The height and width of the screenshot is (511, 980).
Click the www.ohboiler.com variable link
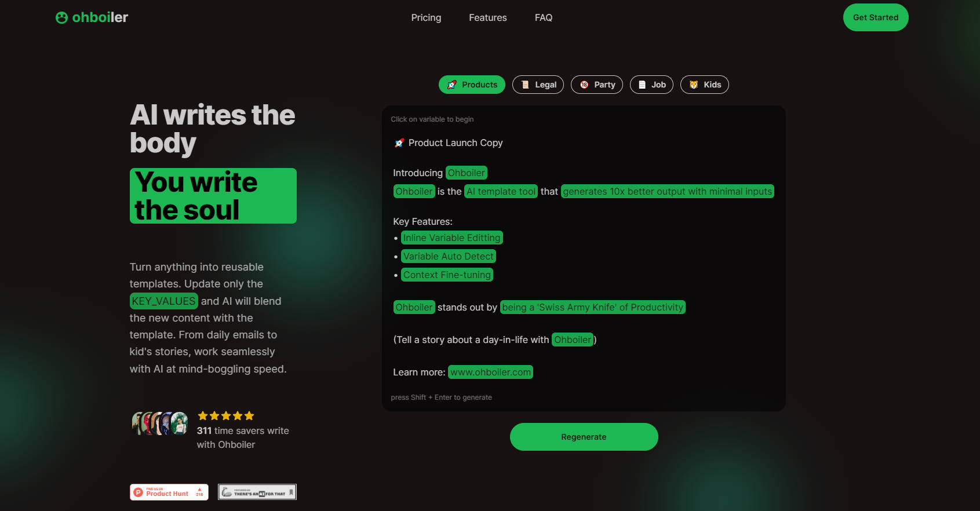click(x=490, y=372)
